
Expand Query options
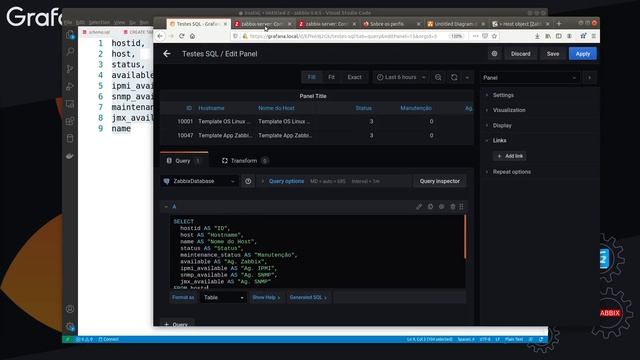[x=286, y=181]
